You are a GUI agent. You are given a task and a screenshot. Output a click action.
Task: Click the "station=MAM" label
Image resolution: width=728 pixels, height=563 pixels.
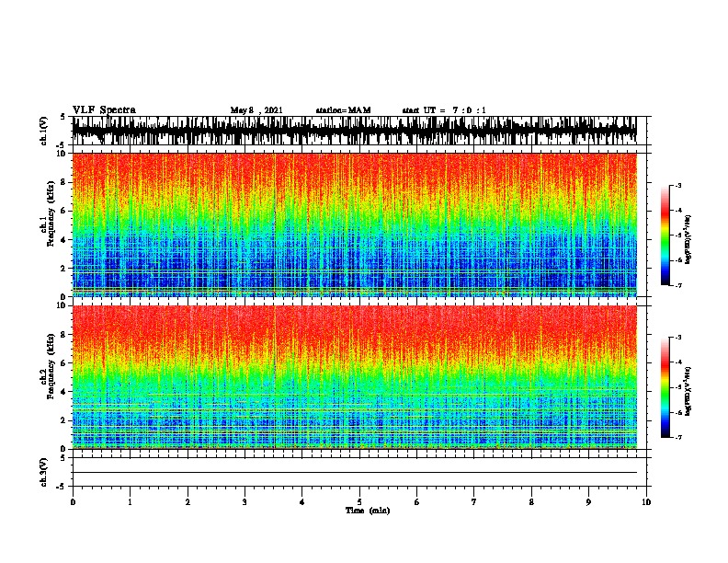point(343,110)
